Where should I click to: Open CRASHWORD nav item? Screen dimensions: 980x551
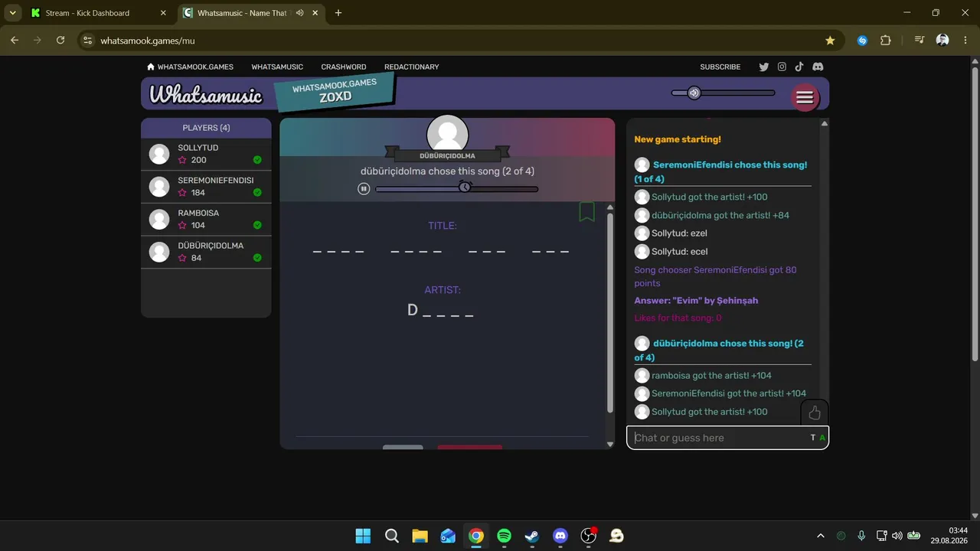click(344, 67)
